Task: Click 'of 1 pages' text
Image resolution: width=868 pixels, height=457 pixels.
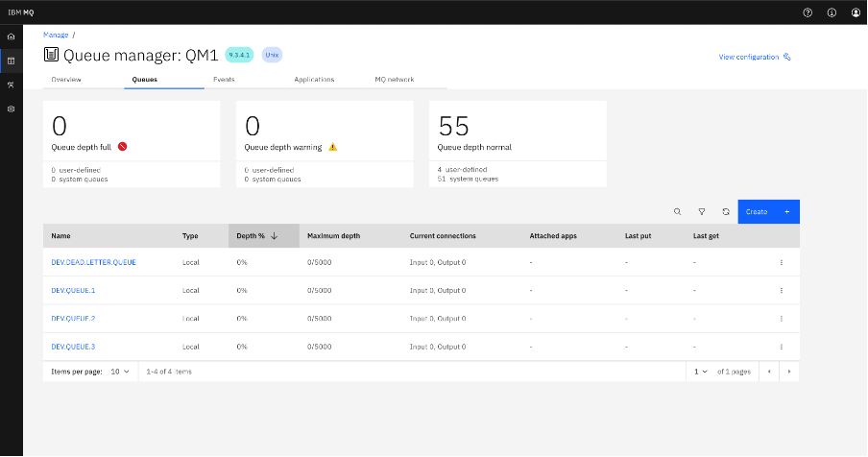Action: coord(734,372)
